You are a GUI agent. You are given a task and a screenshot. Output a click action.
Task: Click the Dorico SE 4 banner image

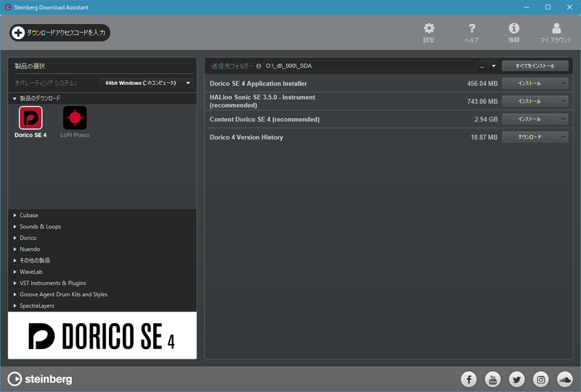(102, 335)
